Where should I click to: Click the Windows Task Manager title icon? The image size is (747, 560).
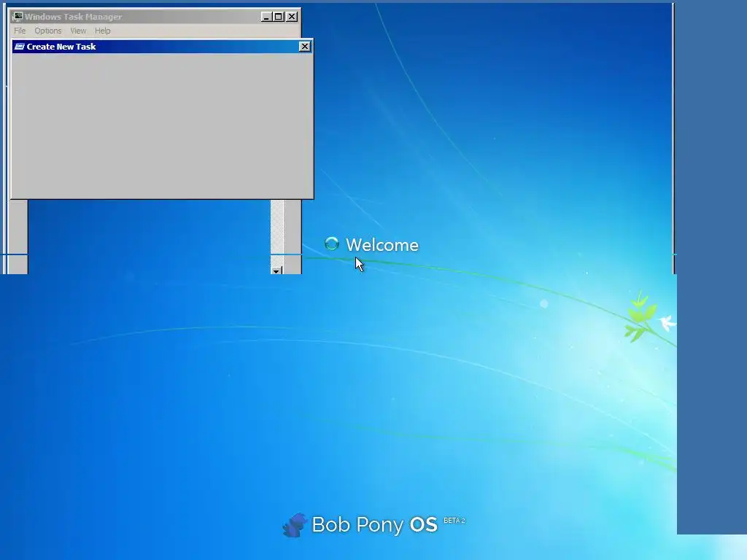[18, 17]
